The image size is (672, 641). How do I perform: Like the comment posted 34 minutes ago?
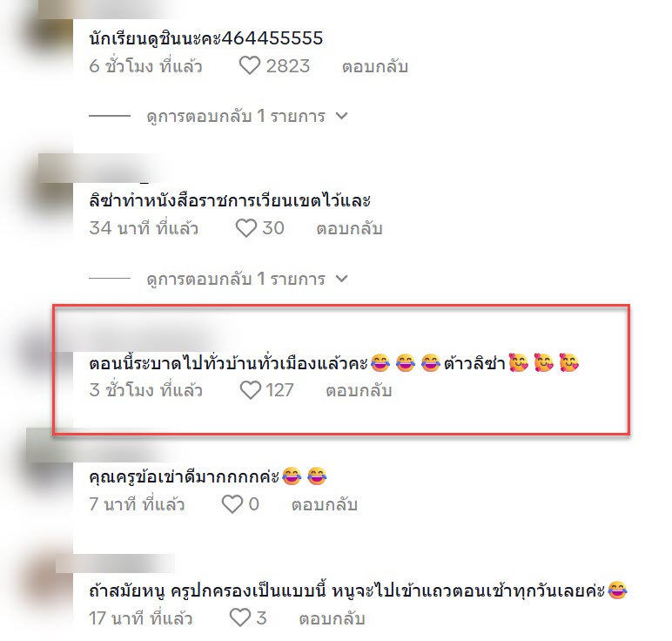tap(246, 228)
